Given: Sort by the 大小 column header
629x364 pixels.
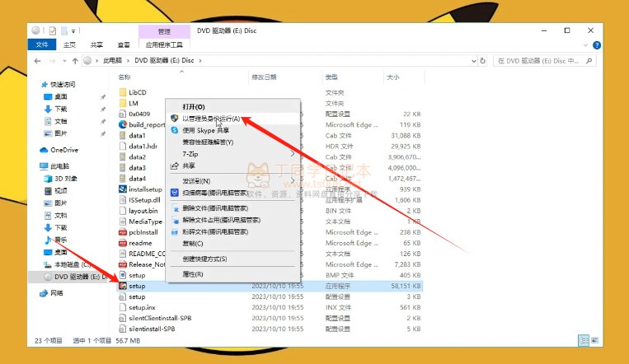Looking at the screenshot, I should coord(392,77).
